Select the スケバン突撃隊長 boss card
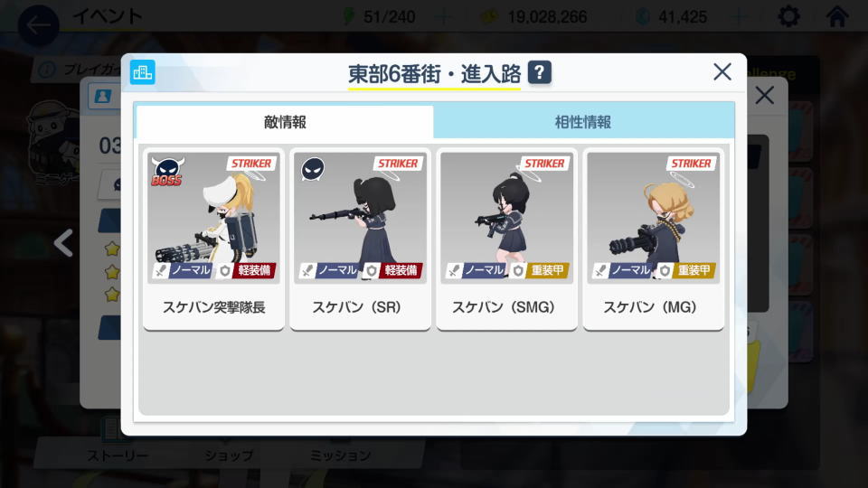 213,239
